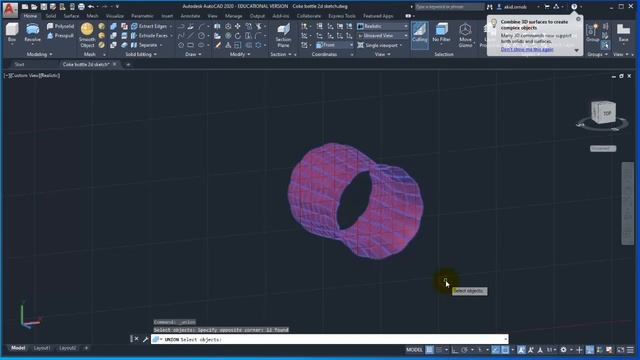The width and height of the screenshot is (640, 360).
Task: Click the viewport Custom View Realistic label
Action: pos(32,76)
